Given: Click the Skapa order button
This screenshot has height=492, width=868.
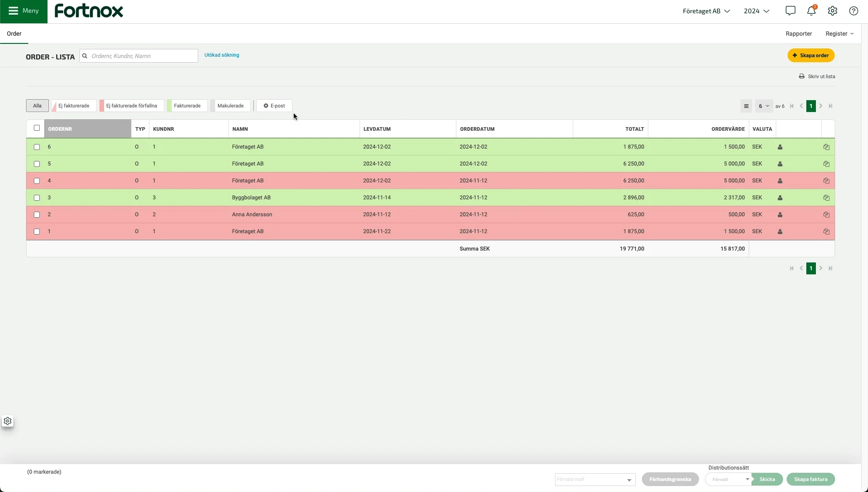Looking at the screenshot, I should point(811,55).
